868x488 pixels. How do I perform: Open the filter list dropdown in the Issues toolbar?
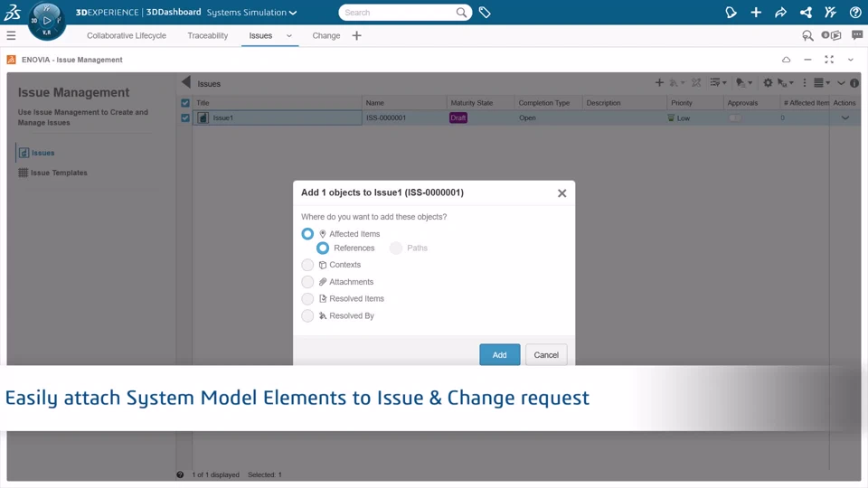719,82
